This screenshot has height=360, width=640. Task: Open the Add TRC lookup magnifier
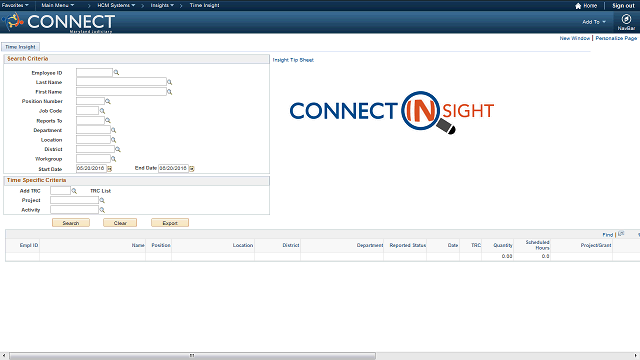click(x=74, y=191)
